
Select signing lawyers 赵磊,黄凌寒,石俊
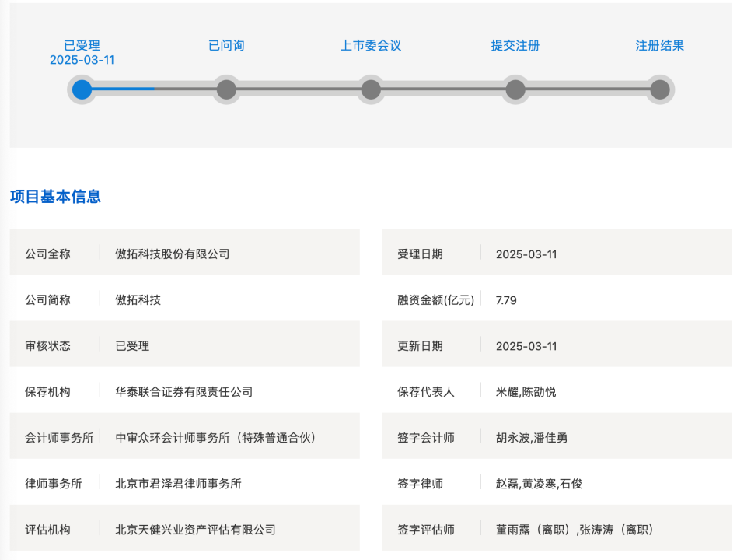coord(539,484)
